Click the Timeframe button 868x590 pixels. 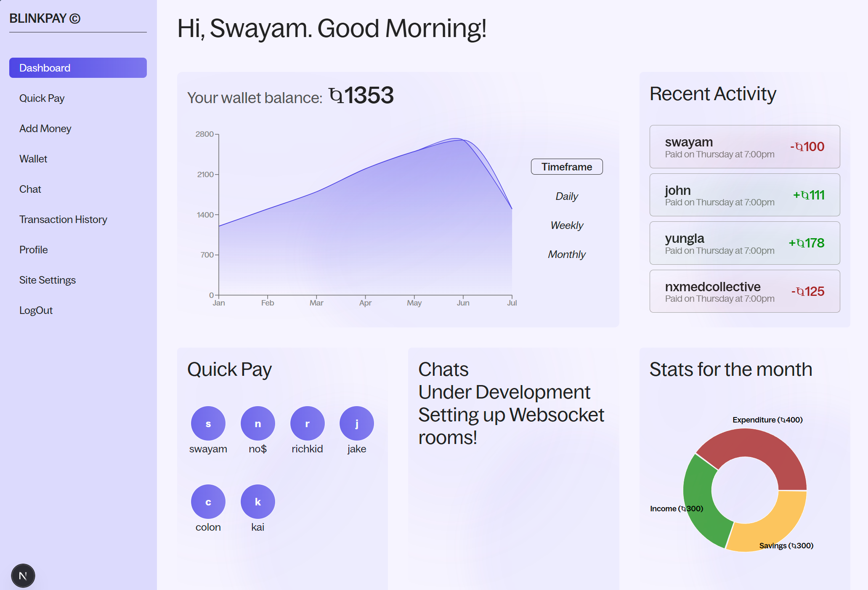(x=566, y=167)
